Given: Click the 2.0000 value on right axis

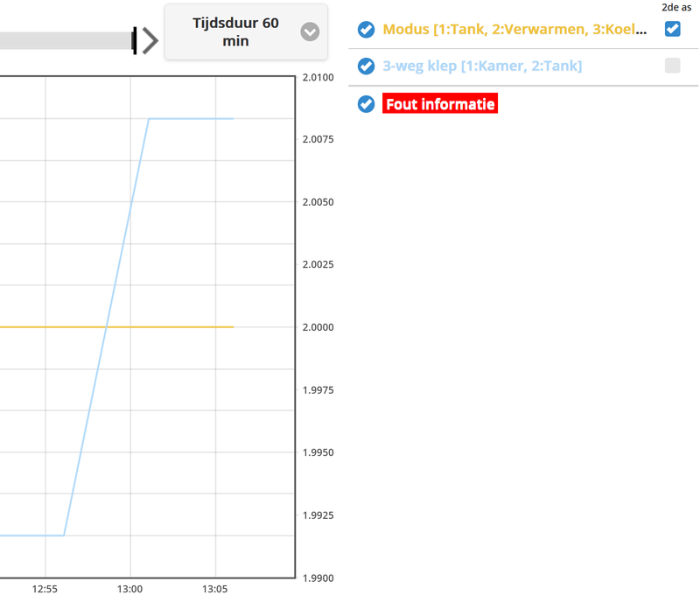Looking at the screenshot, I should [x=318, y=327].
